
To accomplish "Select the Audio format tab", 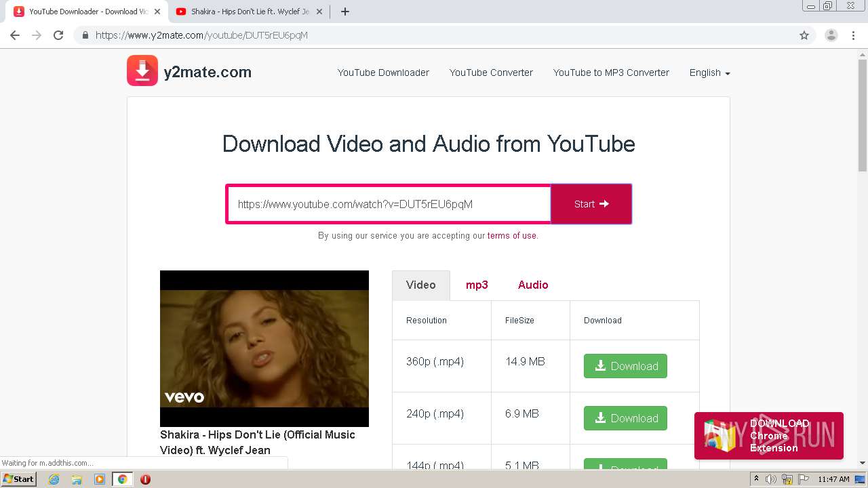I will point(533,285).
